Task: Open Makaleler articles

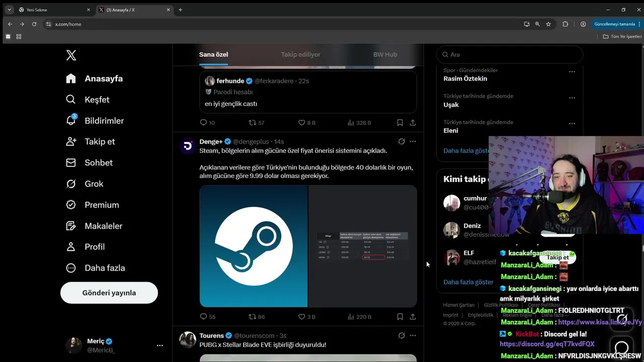Action: tap(94, 226)
